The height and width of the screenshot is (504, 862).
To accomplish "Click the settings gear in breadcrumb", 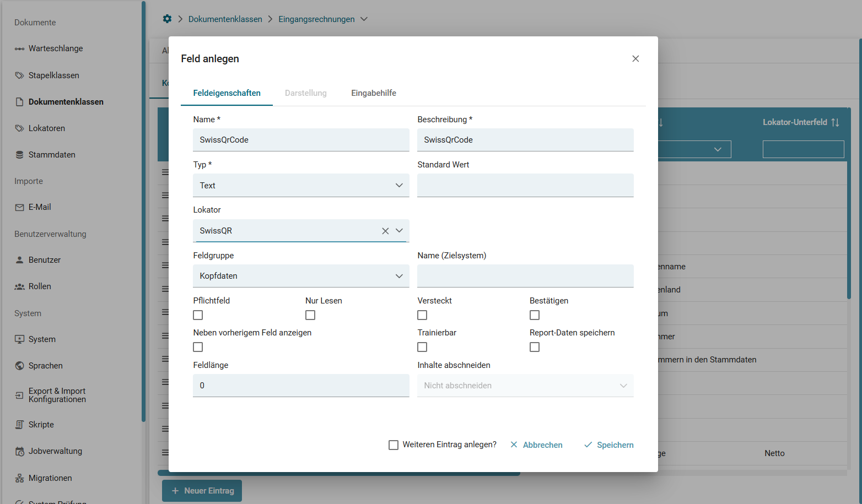I will [x=167, y=19].
